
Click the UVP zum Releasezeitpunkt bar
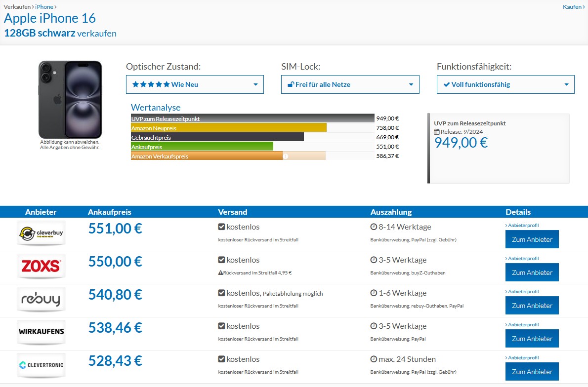(252, 118)
